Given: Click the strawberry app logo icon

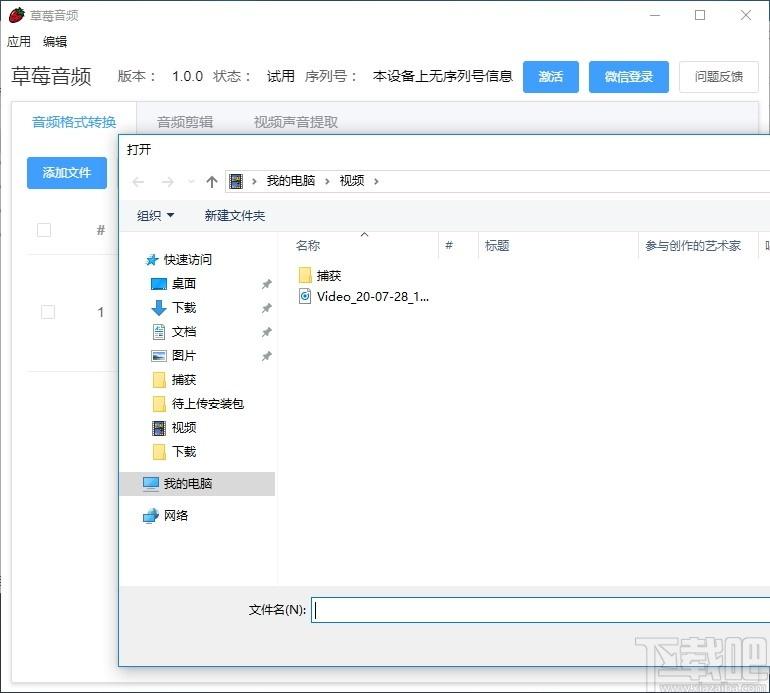Looking at the screenshot, I should point(17,15).
